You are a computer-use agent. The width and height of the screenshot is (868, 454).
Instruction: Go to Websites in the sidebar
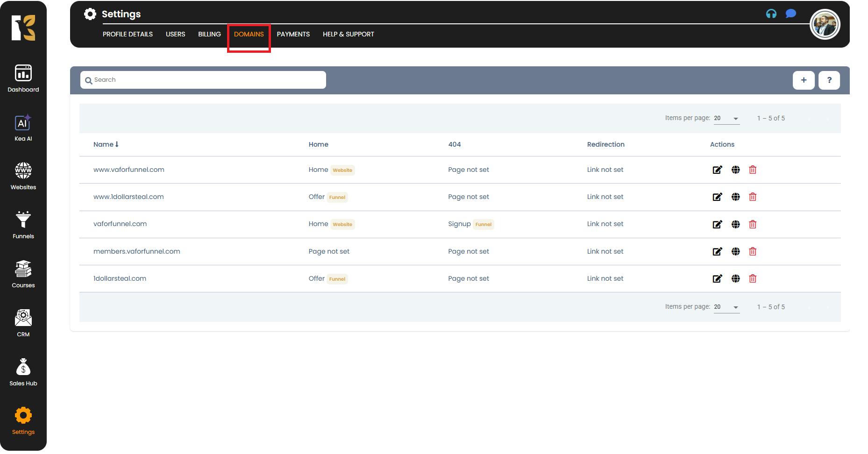point(23,171)
